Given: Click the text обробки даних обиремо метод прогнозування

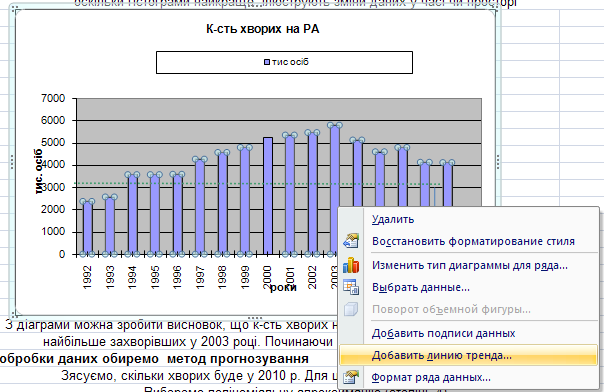Looking at the screenshot, I should pyautogui.click(x=154, y=359).
